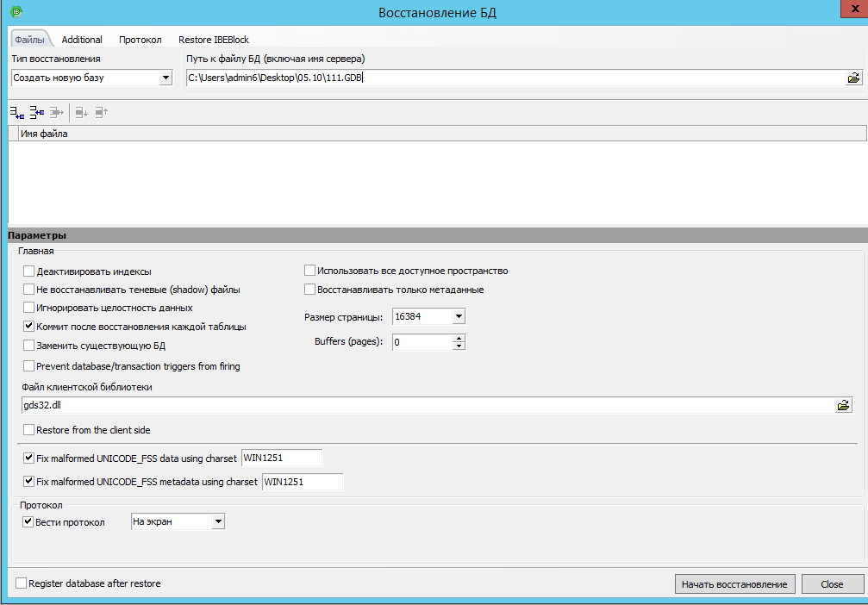Click the add file icon in the file list toolbar
Viewport: 868px width, 605px height.
pyautogui.click(x=17, y=112)
